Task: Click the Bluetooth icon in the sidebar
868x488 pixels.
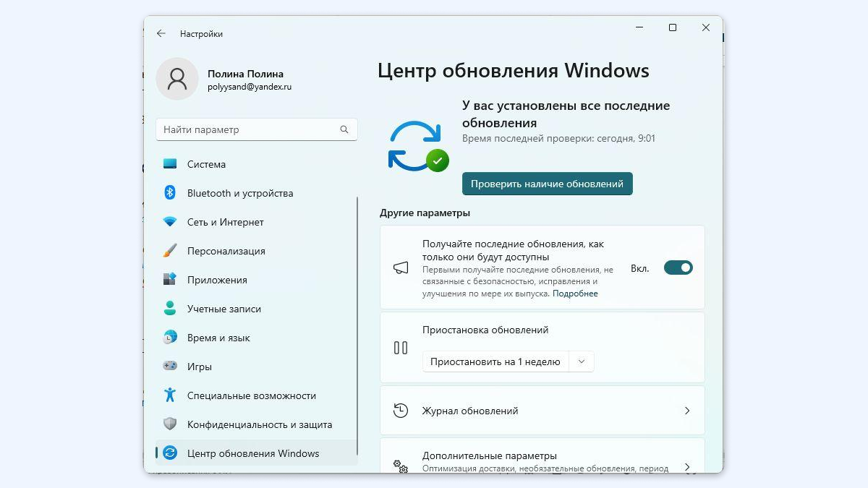Action: pos(170,193)
